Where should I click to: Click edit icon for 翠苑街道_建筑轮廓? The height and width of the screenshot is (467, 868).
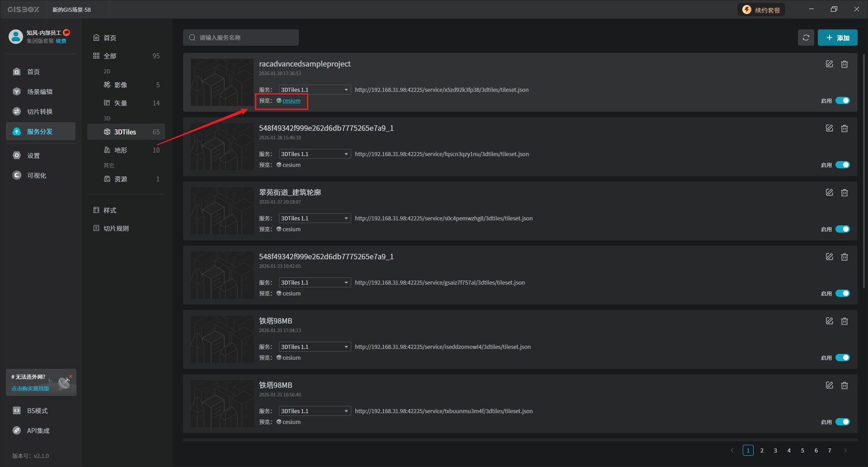(x=829, y=193)
